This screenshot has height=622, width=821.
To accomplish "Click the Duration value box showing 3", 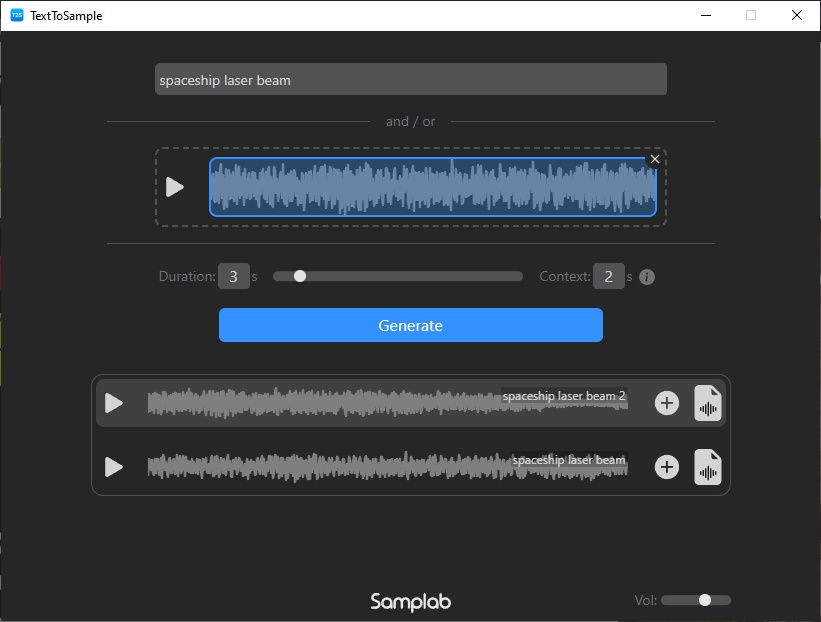I will pyautogui.click(x=234, y=276).
